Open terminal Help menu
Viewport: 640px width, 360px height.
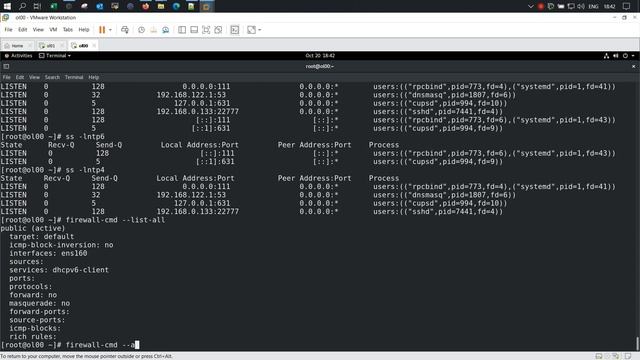tap(94, 77)
